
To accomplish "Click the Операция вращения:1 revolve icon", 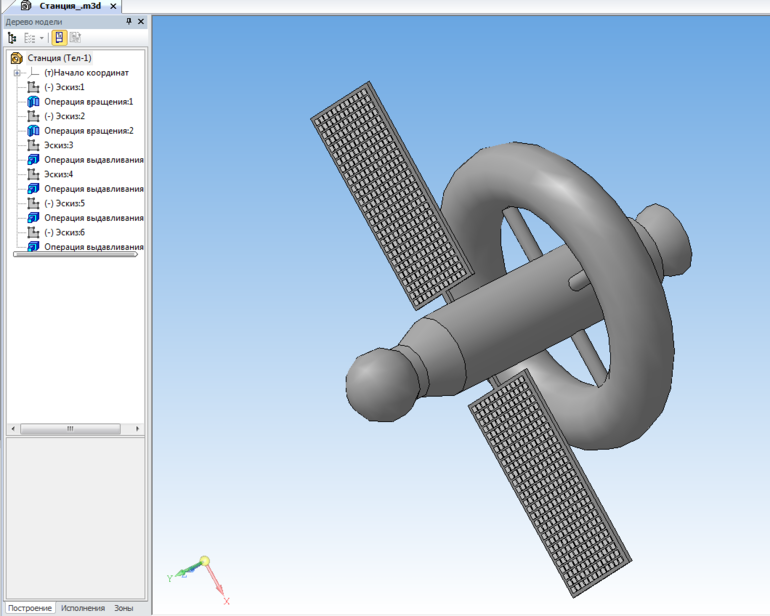I will click(x=33, y=102).
